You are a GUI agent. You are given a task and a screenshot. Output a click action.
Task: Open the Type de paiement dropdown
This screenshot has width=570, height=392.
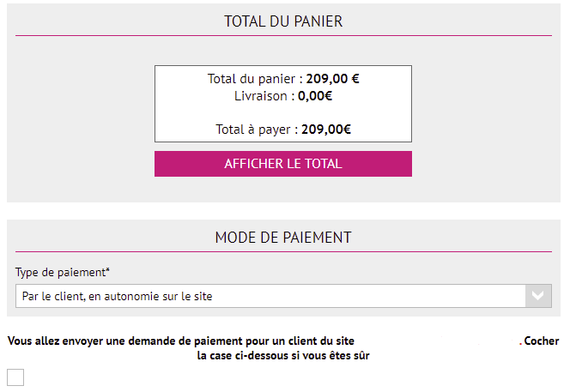click(x=271, y=296)
